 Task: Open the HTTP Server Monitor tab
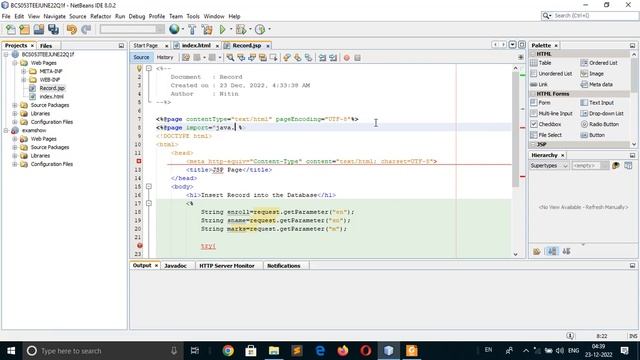[227, 266]
